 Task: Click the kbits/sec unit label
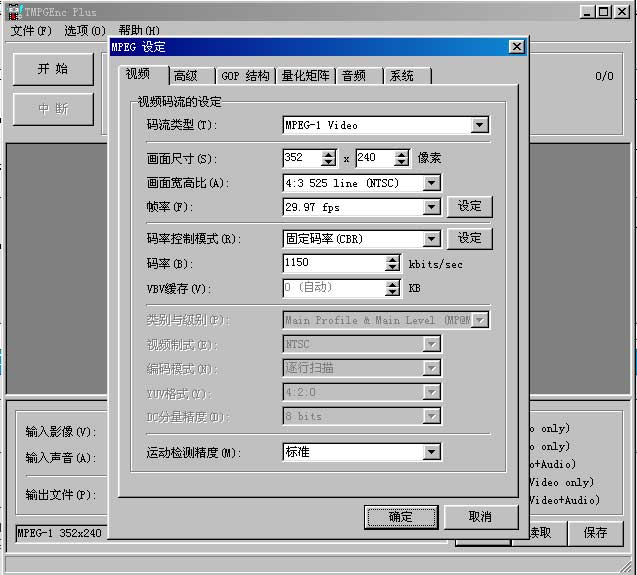pos(436,265)
